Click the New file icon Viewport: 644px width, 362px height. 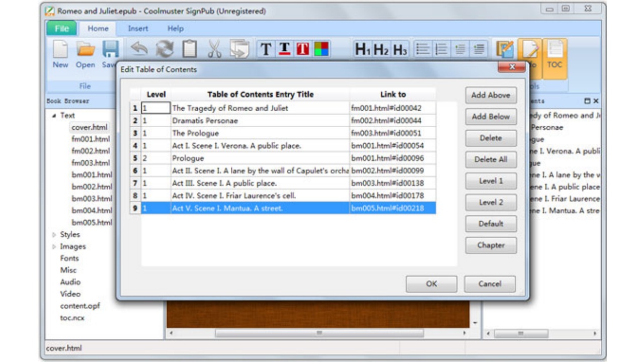60,50
